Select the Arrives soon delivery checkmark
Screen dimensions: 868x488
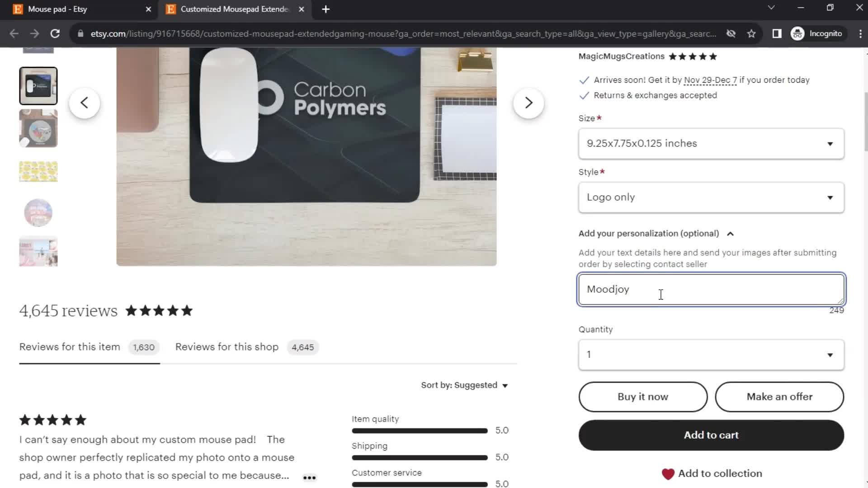[584, 80]
